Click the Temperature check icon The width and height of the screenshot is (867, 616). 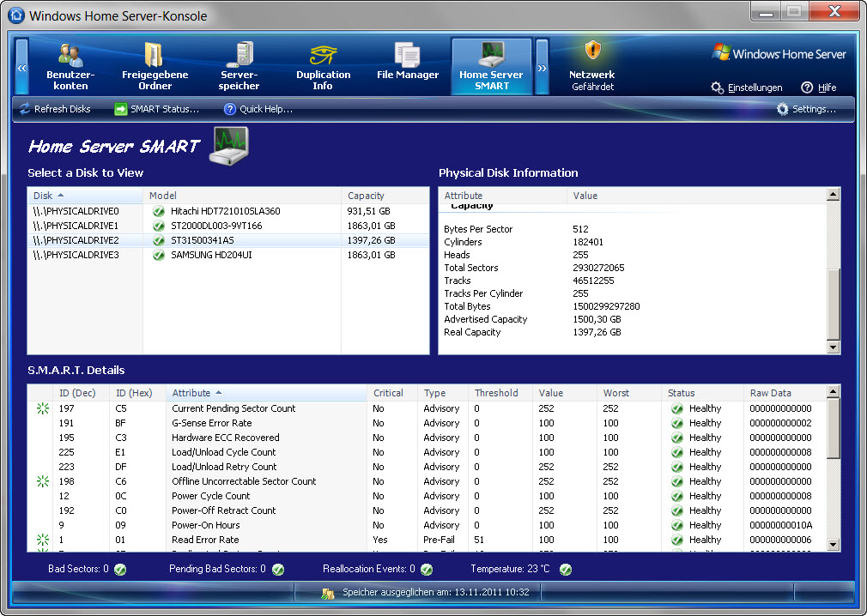pyautogui.click(x=566, y=569)
